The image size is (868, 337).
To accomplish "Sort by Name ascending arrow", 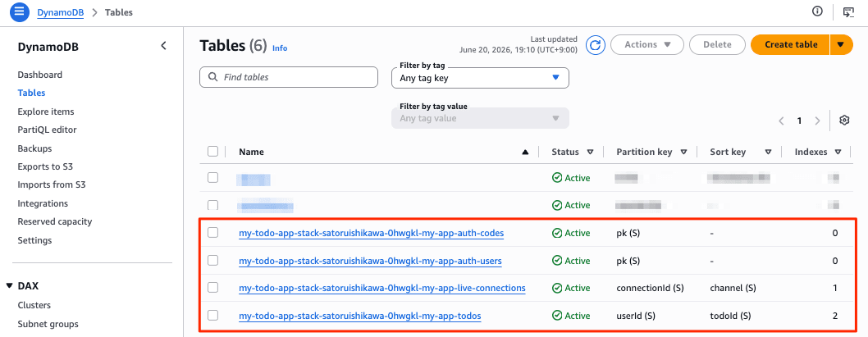I will pyautogui.click(x=525, y=153).
